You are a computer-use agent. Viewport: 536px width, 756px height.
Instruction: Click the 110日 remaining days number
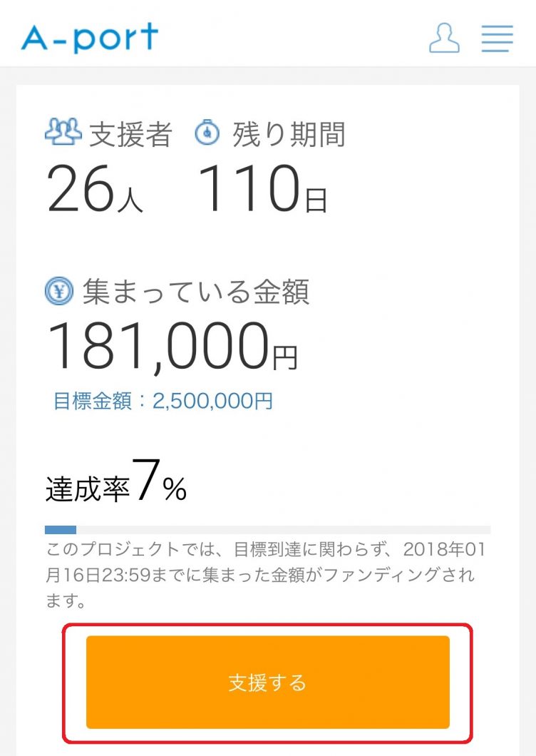(x=262, y=191)
